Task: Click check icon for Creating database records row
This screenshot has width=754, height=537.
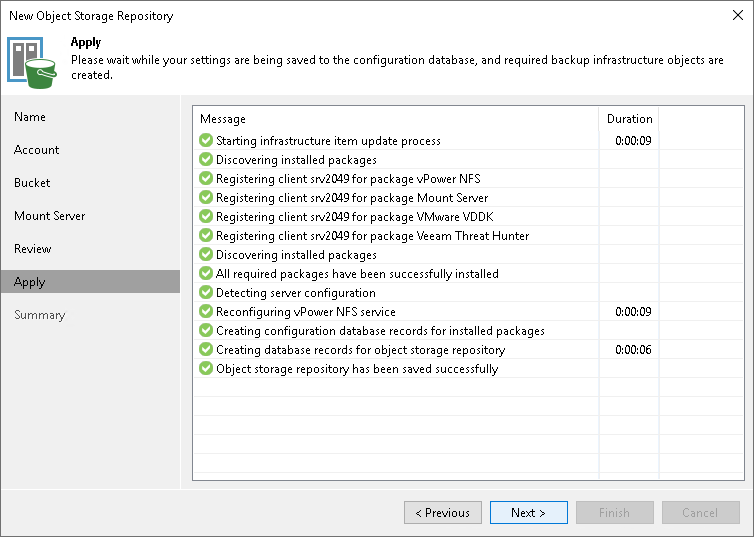Action: [x=206, y=350]
